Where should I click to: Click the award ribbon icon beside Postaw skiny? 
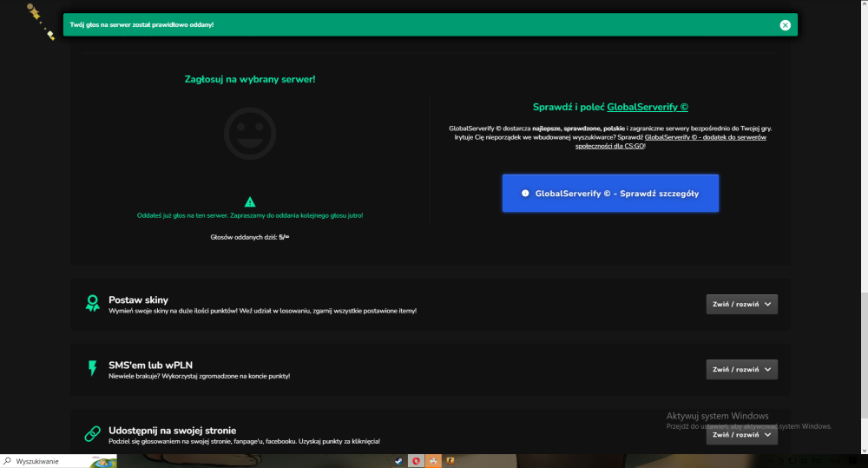tap(93, 304)
